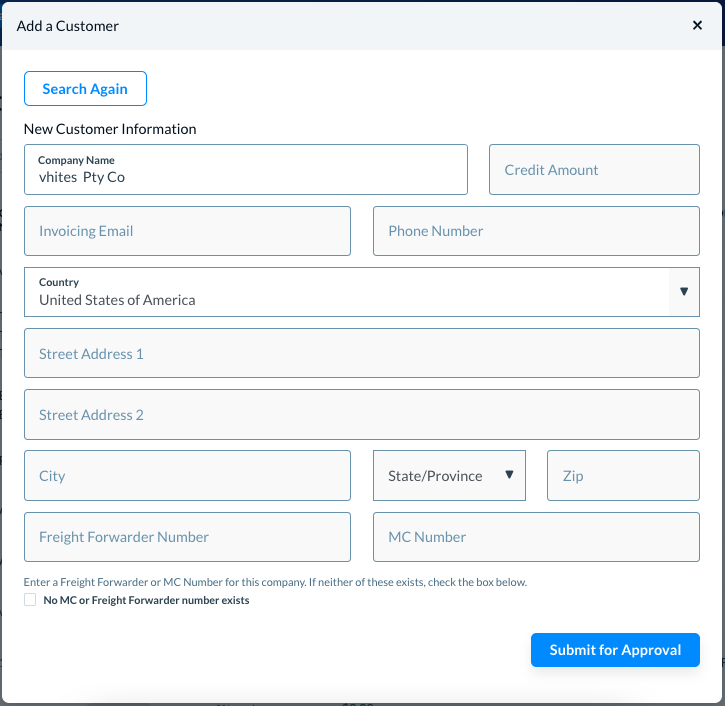Image resolution: width=725 pixels, height=706 pixels.
Task: Check the No MC or Freight Forwarder box
Action: coord(30,600)
